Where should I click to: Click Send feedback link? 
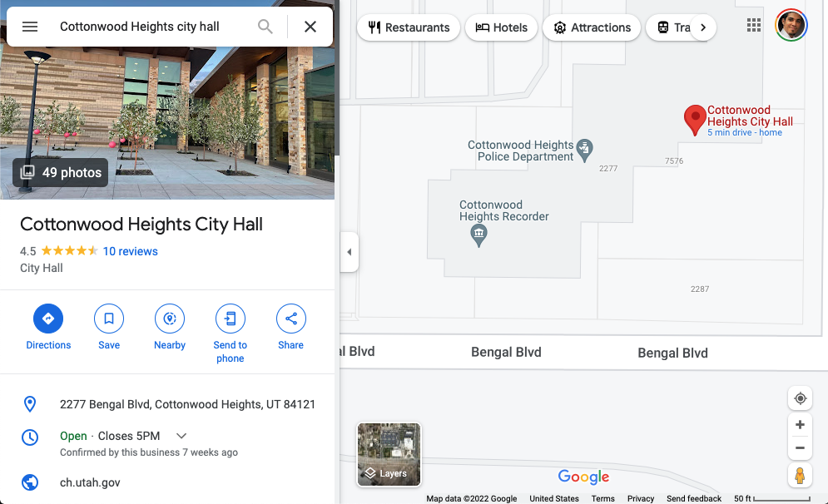pos(694,498)
